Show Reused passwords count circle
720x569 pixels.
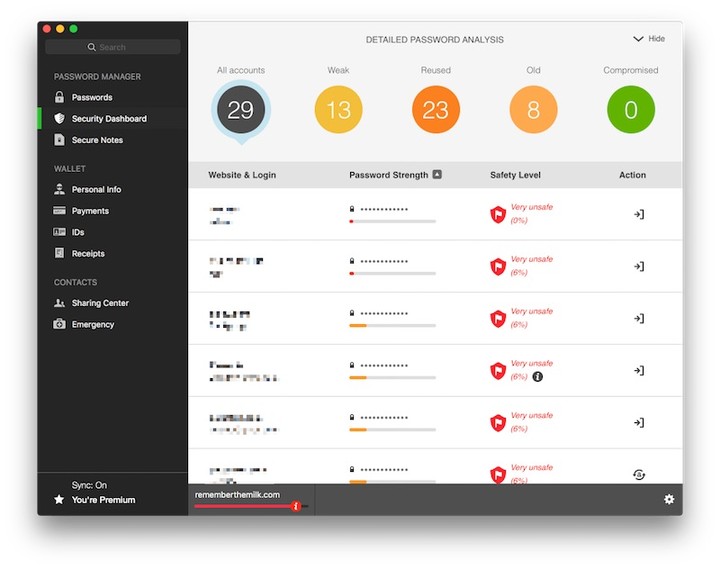(x=435, y=110)
